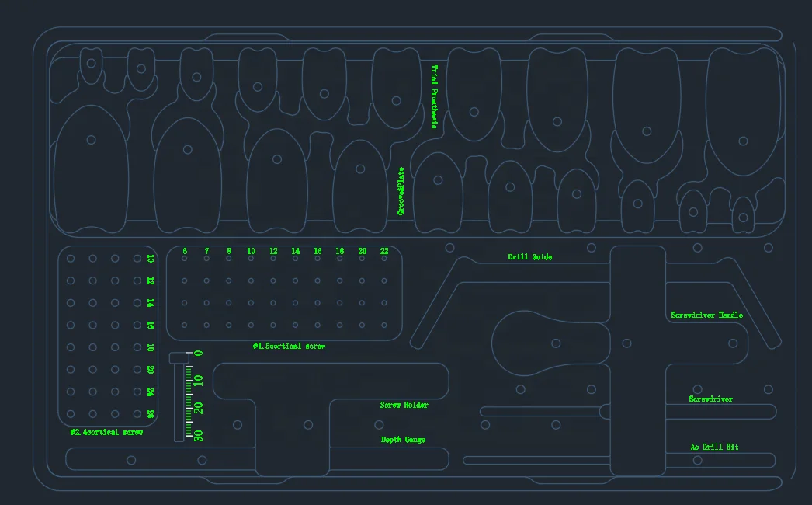This screenshot has width=812, height=505.
Task: Select rotated '10' beside φ2.4 screw holes
Action: tap(150, 258)
